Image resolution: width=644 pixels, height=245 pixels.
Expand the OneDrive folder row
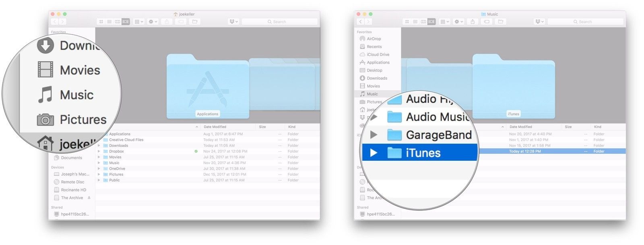coord(99,169)
